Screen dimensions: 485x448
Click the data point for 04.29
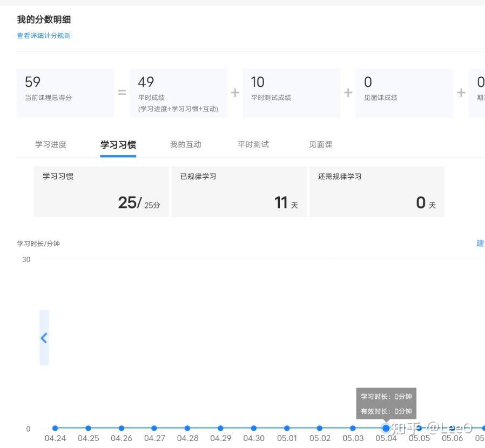220,428
